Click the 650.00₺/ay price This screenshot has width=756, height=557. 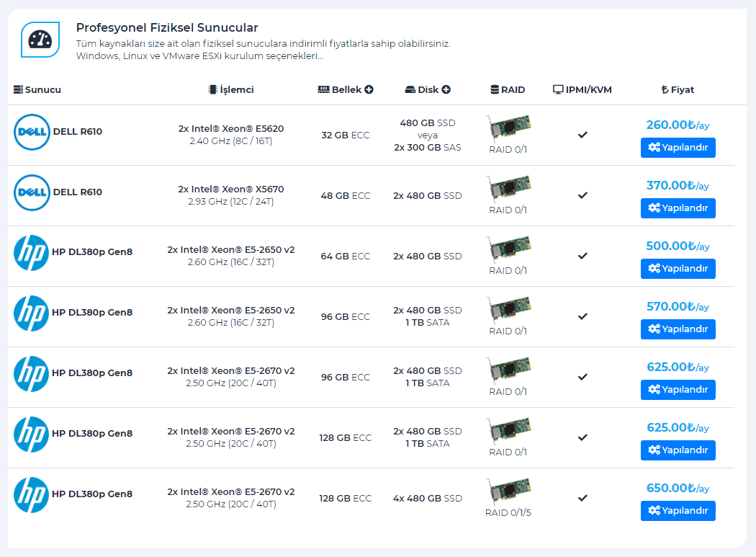point(678,488)
